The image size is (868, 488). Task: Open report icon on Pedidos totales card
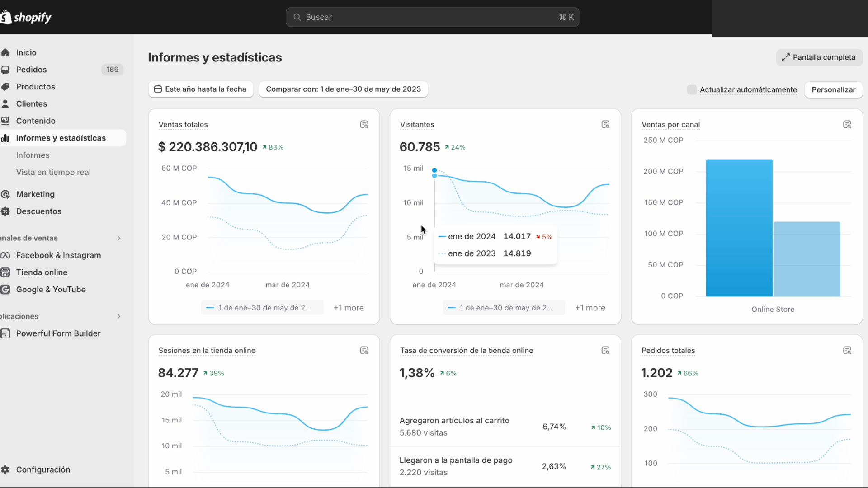point(847,351)
